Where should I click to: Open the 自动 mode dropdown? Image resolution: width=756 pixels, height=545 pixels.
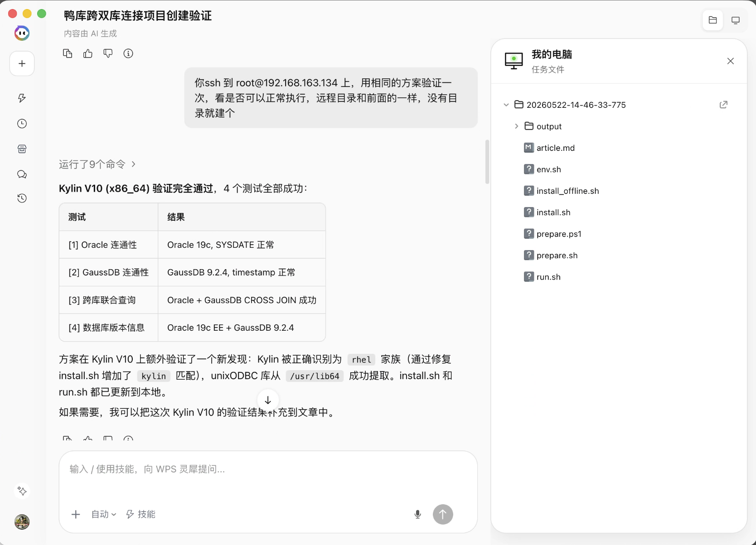point(104,514)
